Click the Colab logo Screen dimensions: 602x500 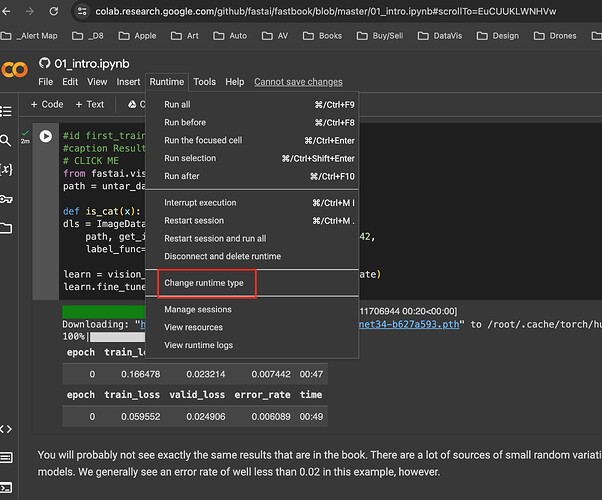pos(14,69)
